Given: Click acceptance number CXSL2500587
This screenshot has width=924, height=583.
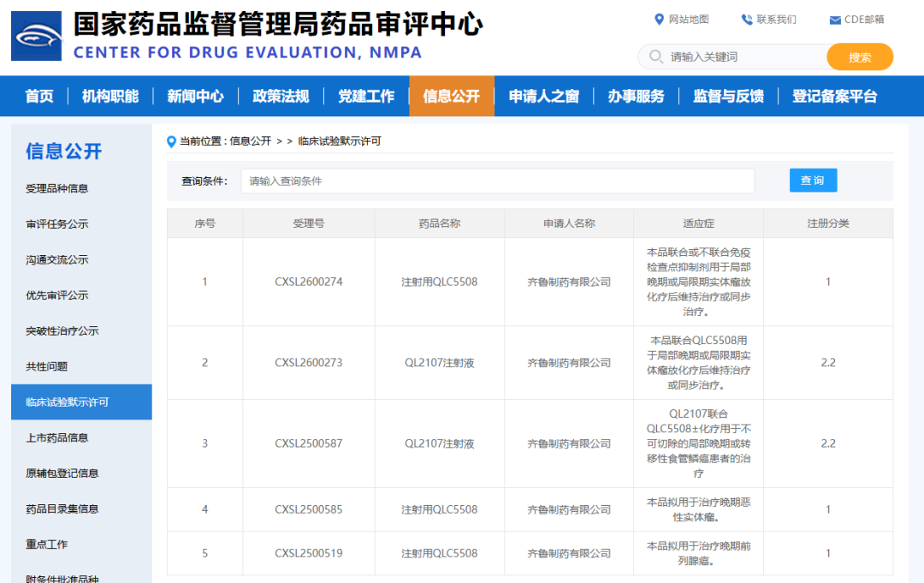Looking at the screenshot, I should pyautogui.click(x=309, y=443).
